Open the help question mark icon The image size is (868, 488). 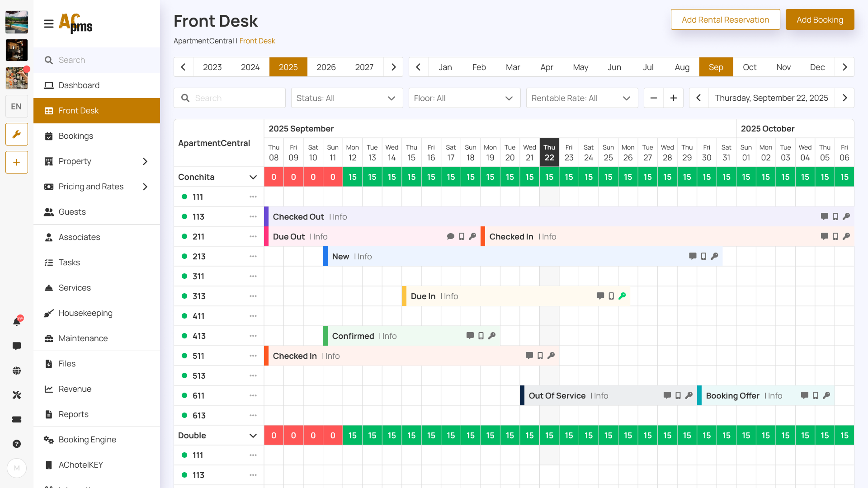[x=17, y=444]
